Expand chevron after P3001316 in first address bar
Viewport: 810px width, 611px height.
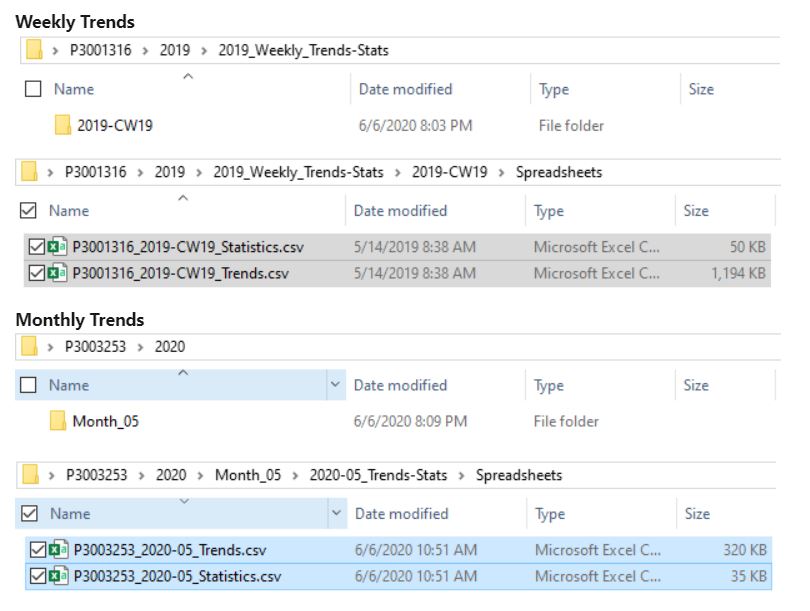[145, 51]
